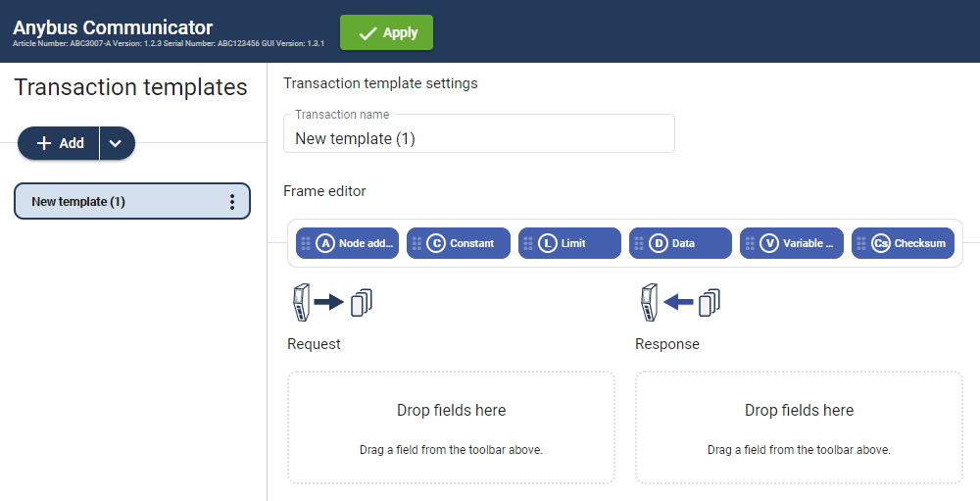Click the circled V Variable icon
980x501 pixels.
[769, 243]
